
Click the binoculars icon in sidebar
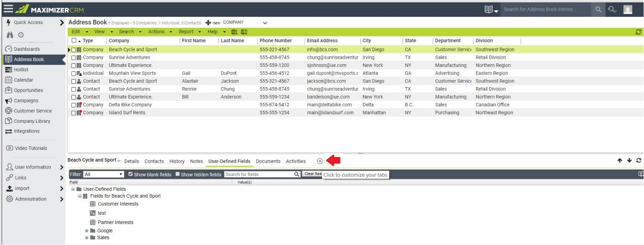pyautogui.click(x=10, y=35)
